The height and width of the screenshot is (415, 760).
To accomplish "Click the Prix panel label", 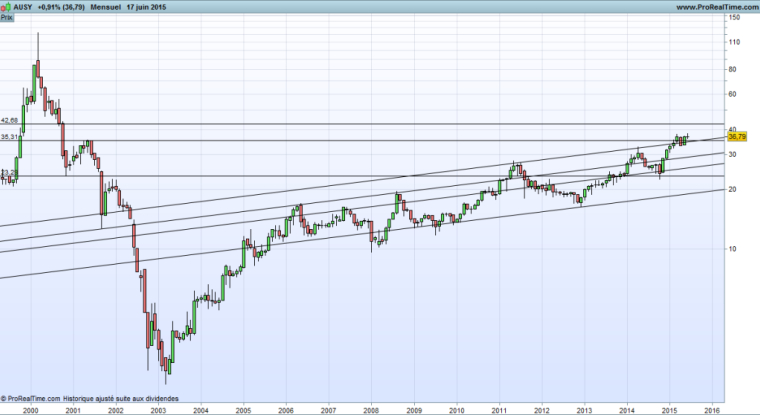I will [7, 17].
